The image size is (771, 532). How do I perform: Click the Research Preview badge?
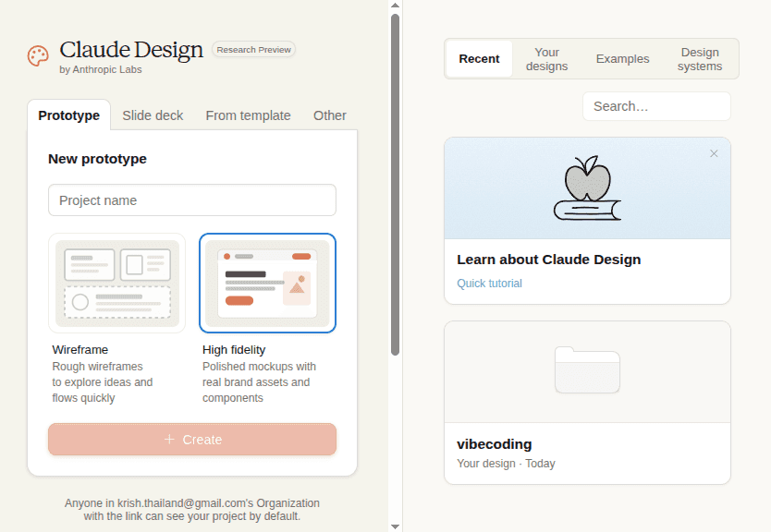(253, 50)
